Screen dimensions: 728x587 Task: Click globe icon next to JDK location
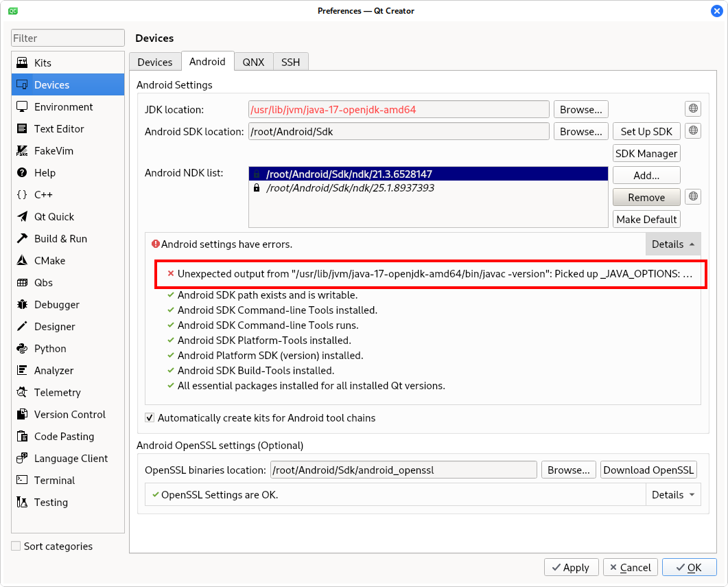[693, 109]
